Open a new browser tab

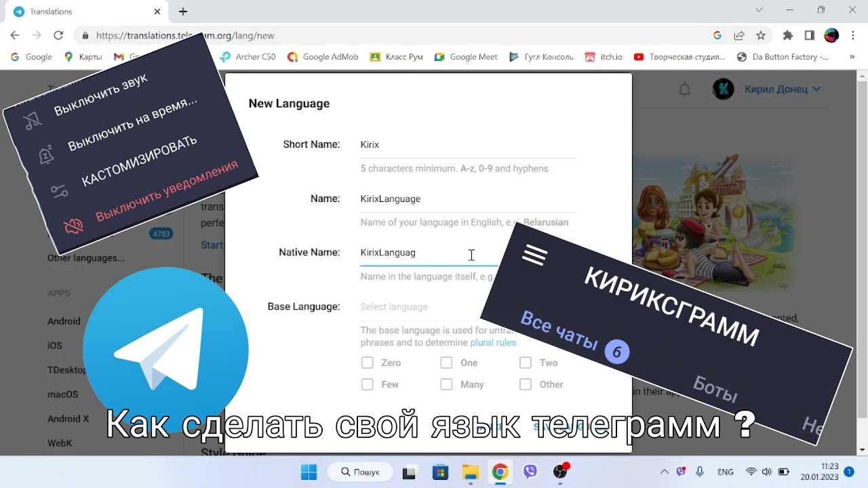(x=183, y=12)
